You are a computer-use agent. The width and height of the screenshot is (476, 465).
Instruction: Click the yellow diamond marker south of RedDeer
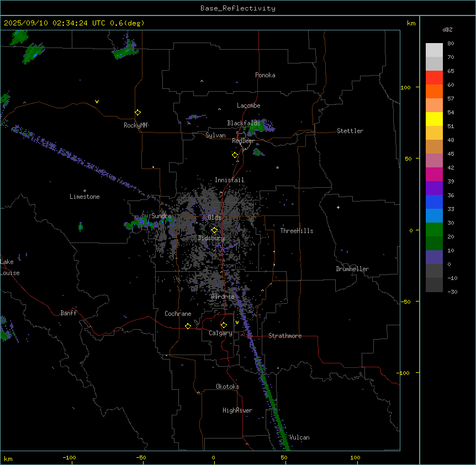235,155
